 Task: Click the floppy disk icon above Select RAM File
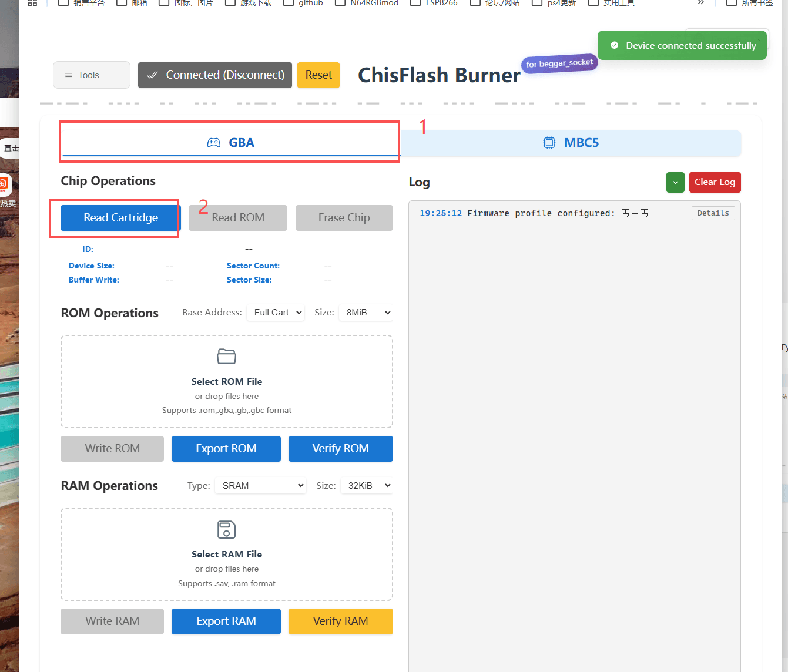click(x=227, y=529)
